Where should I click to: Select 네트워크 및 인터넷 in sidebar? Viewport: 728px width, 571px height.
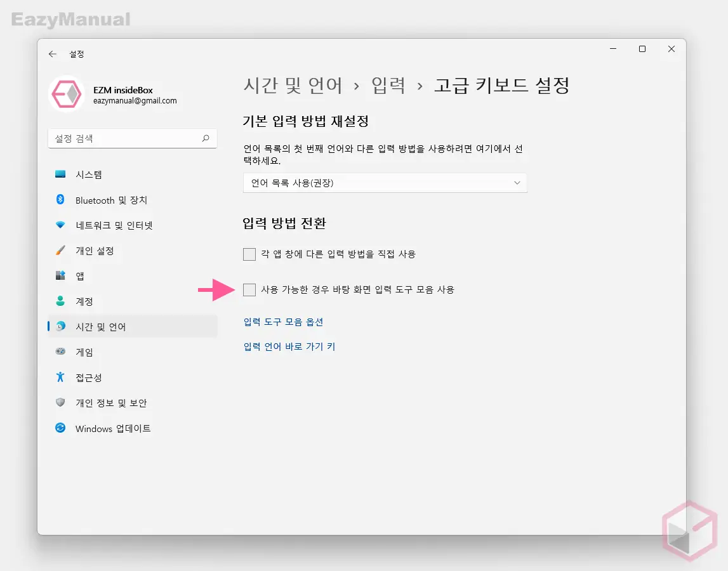[113, 225]
